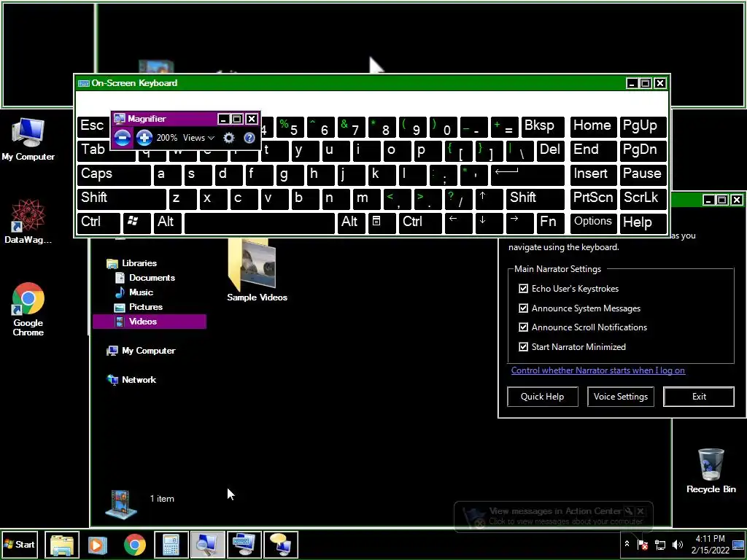Select Libraries in Explorer navigation pane
Screen dimensions: 747x560
point(139,262)
